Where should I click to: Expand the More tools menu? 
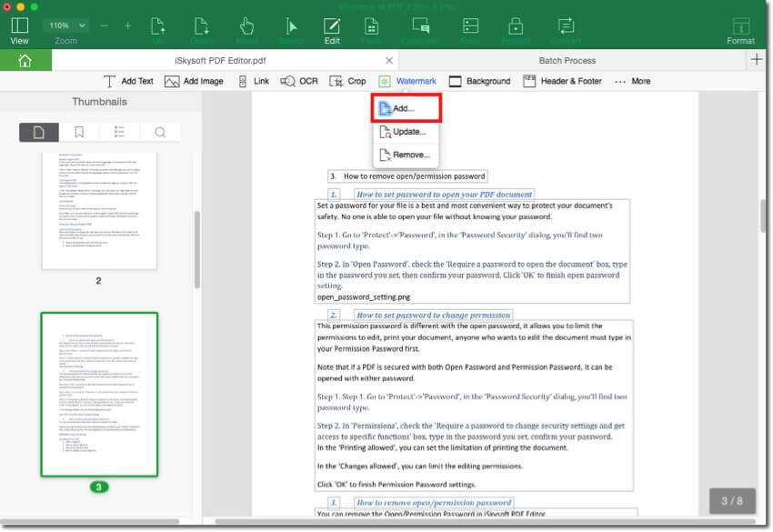[632, 81]
